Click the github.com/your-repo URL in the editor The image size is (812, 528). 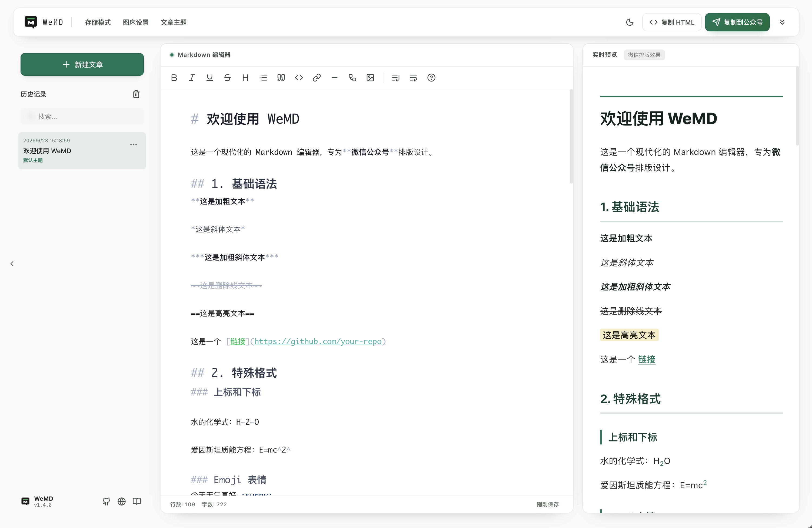coord(318,341)
